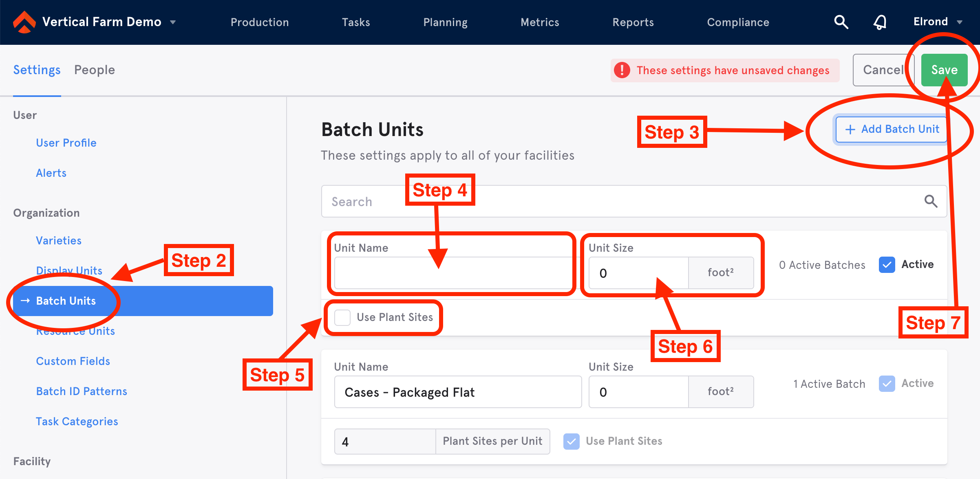Click the People tab
The height and width of the screenshot is (479, 980).
tap(95, 70)
